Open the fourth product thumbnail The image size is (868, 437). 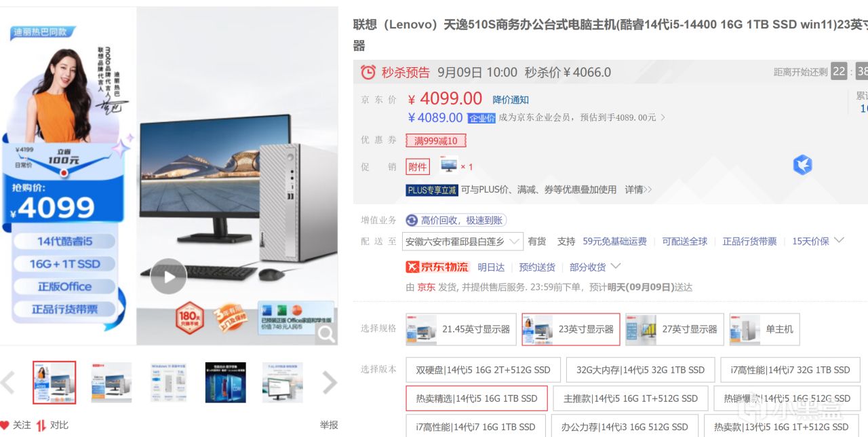click(x=225, y=382)
